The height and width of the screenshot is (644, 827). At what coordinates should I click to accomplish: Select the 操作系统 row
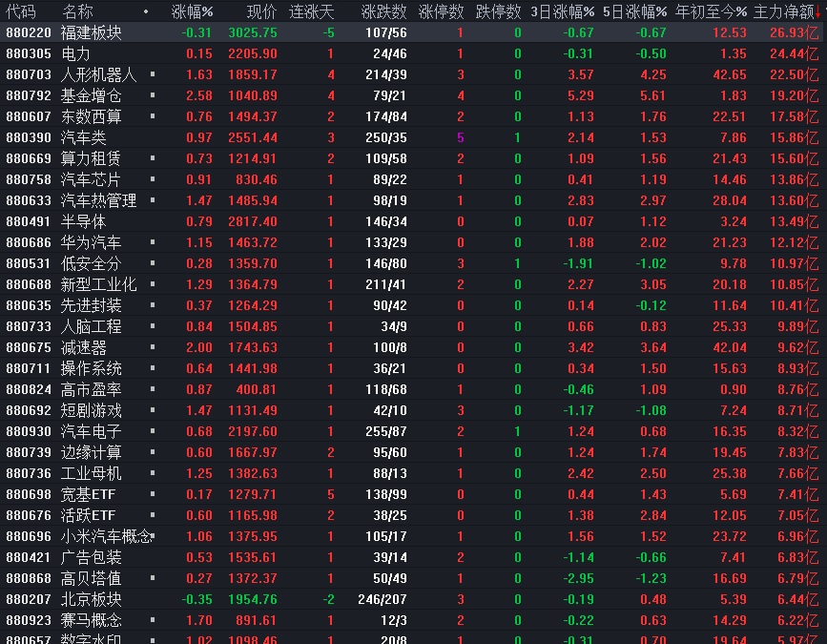[414, 368]
